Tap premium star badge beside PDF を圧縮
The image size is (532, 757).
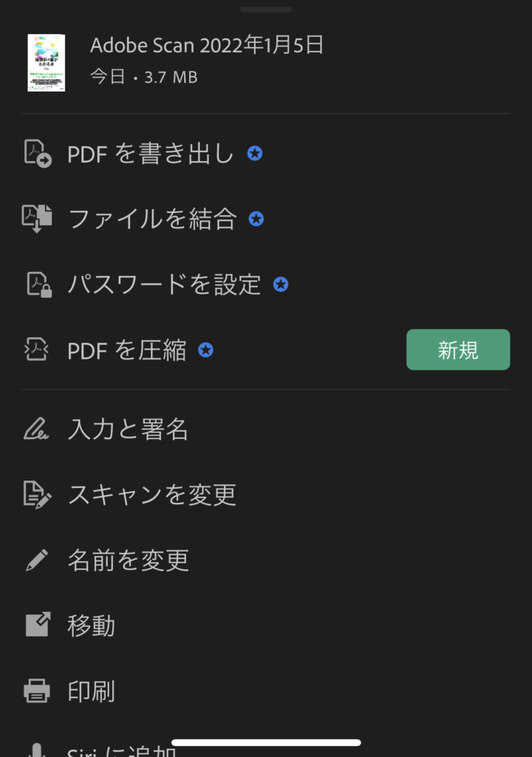pos(205,350)
